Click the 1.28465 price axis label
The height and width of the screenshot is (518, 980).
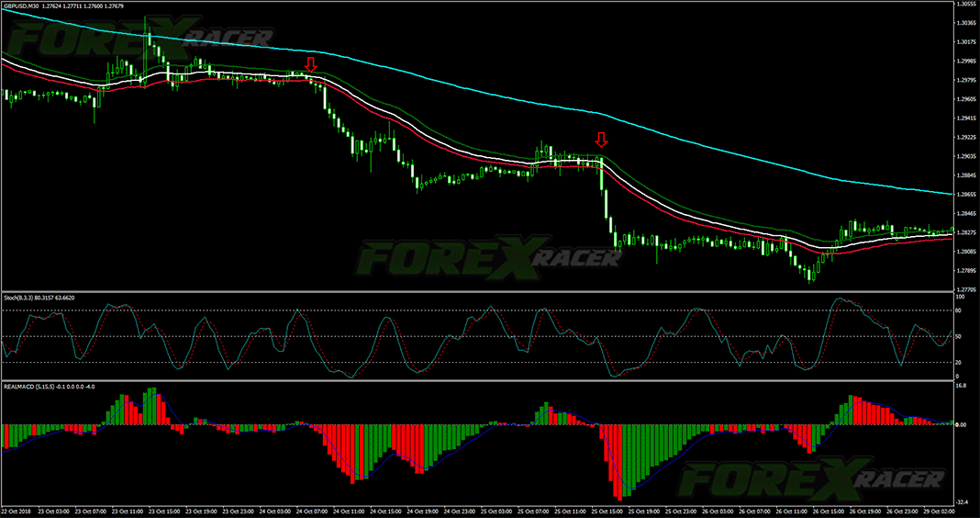(x=966, y=213)
